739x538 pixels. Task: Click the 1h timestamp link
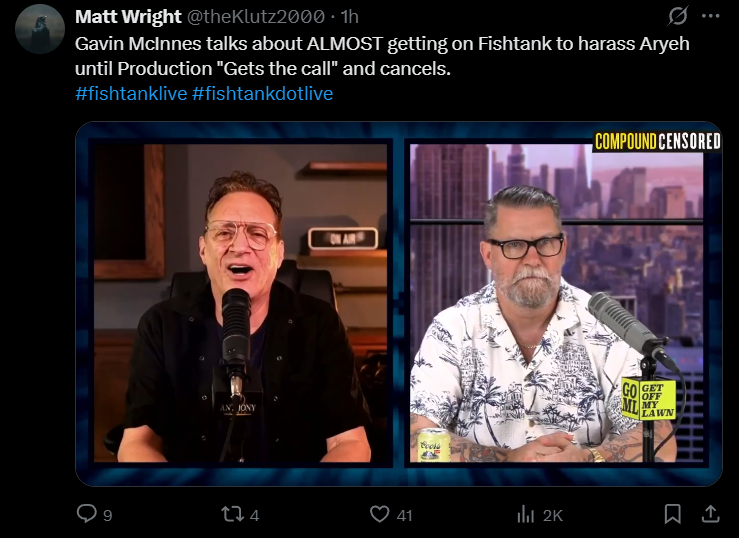coord(350,17)
